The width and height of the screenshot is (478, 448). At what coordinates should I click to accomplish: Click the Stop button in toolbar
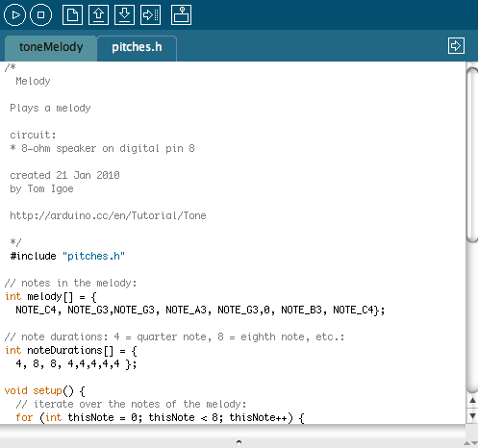click(x=40, y=15)
